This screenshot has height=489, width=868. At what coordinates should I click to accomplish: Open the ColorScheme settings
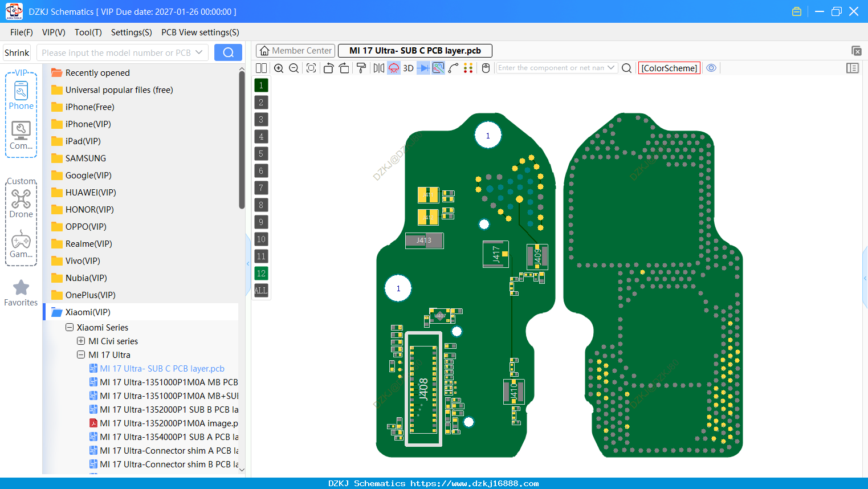click(669, 68)
